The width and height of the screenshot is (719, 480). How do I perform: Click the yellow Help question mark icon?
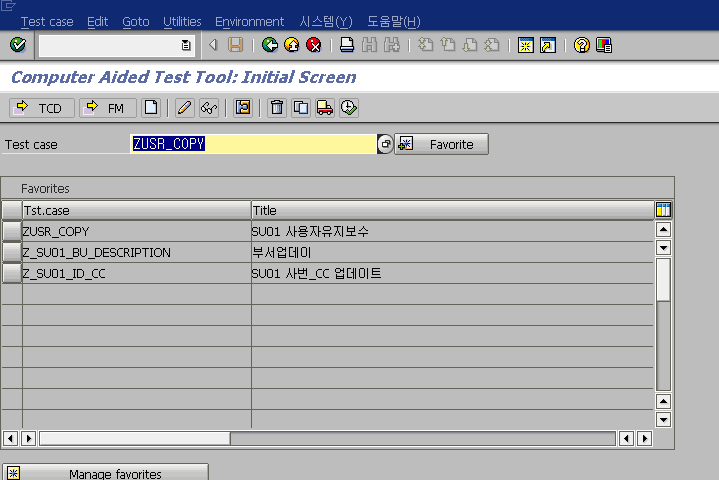coord(581,45)
